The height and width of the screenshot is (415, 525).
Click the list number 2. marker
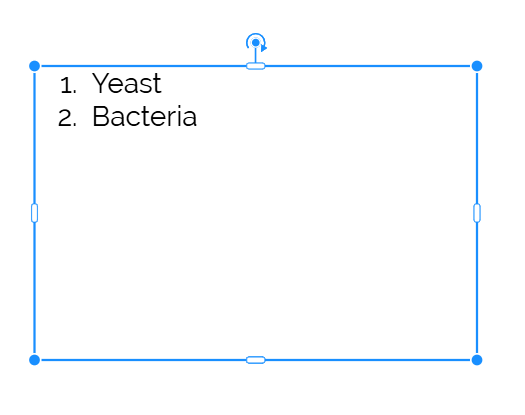tap(67, 118)
